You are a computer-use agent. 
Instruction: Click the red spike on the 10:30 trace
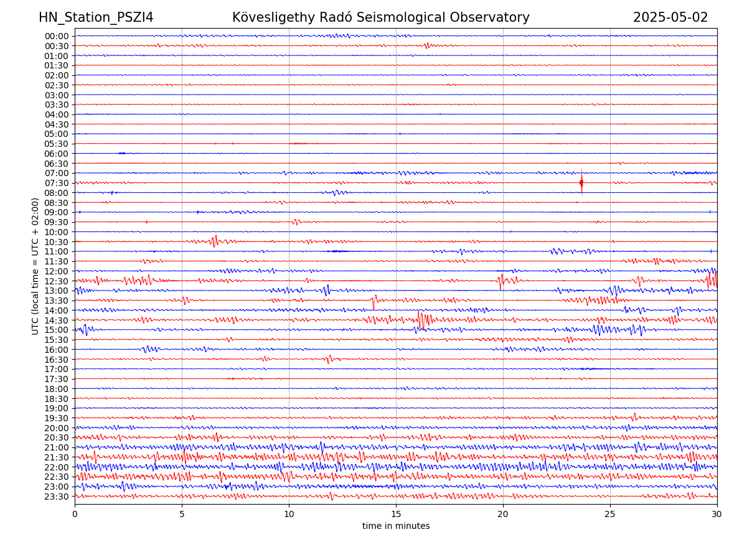tap(215, 241)
